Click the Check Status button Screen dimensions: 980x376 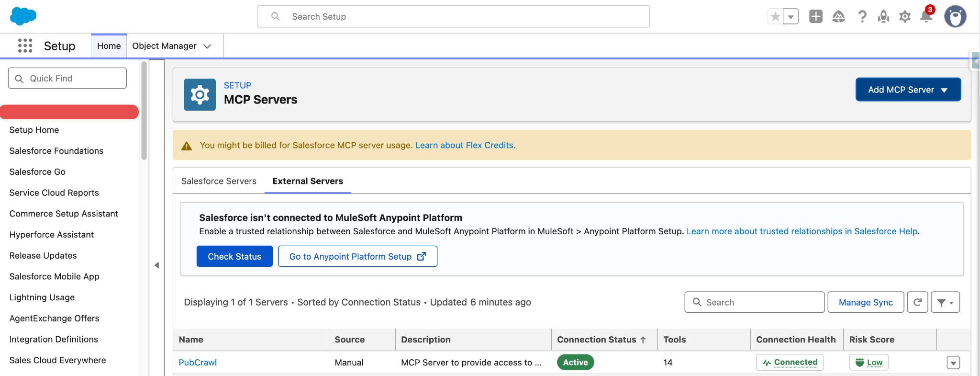pos(234,256)
